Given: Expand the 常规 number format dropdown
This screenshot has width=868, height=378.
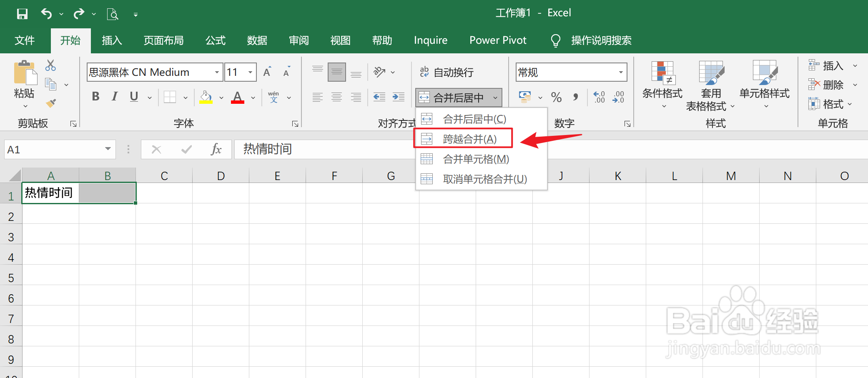Looking at the screenshot, I should pos(621,72).
